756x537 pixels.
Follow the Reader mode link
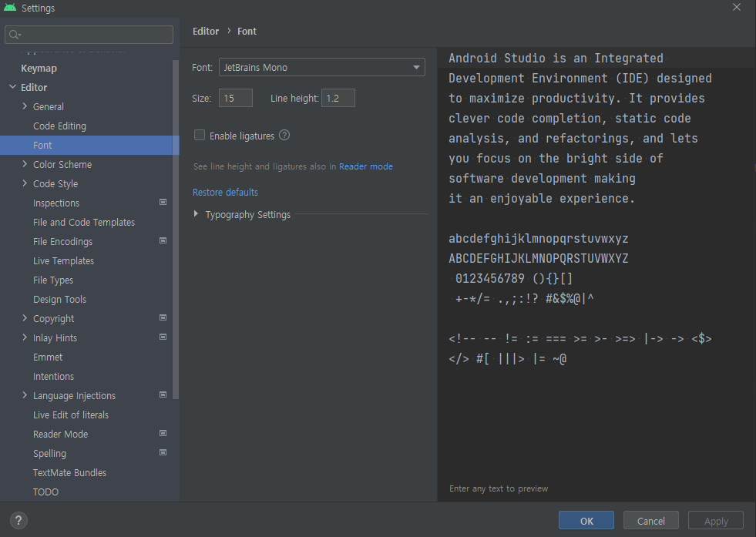366,166
